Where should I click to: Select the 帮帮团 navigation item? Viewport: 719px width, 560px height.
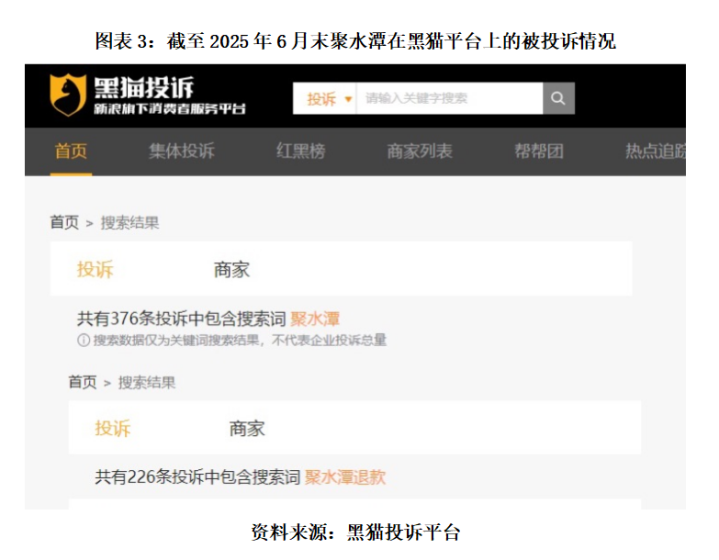coord(539,151)
